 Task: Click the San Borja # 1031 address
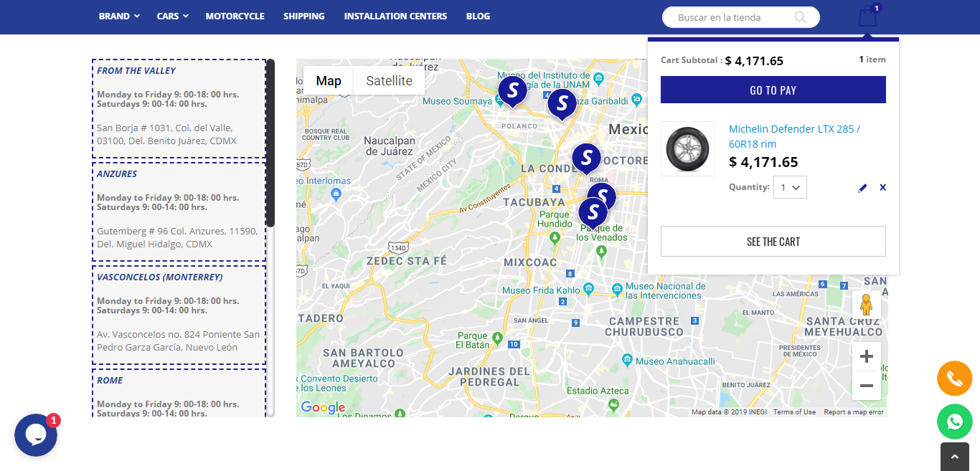[x=166, y=134]
